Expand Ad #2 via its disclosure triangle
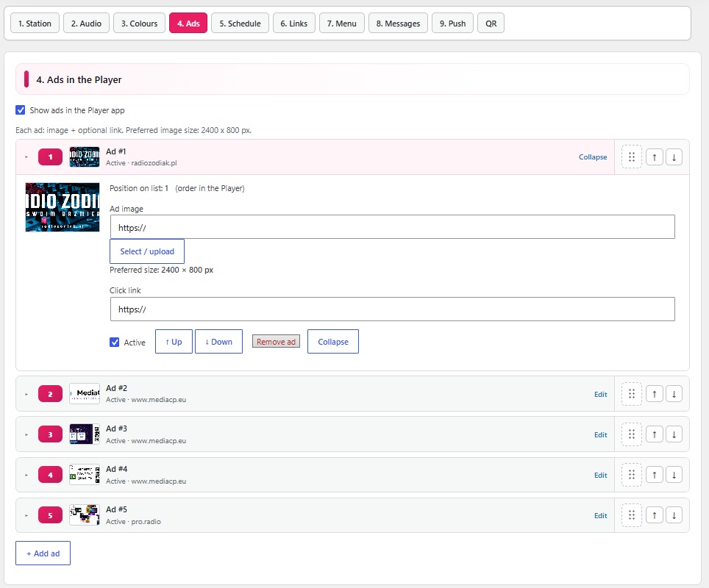This screenshot has height=588, width=709. (26, 394)
